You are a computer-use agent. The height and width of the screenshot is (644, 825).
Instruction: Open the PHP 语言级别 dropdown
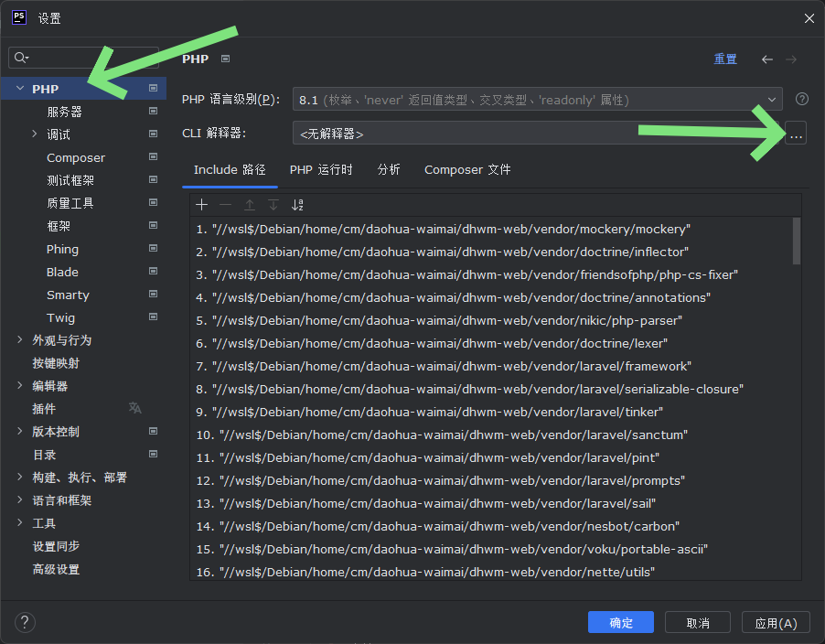(x=537, y=100)
